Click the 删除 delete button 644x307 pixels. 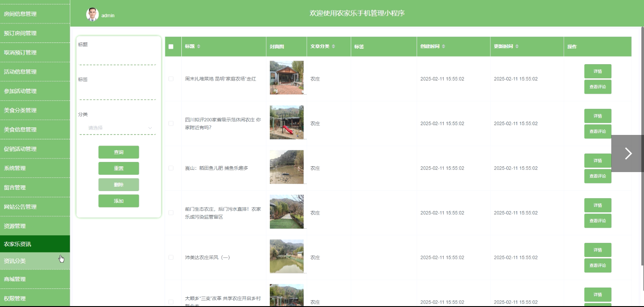(119, 185)
